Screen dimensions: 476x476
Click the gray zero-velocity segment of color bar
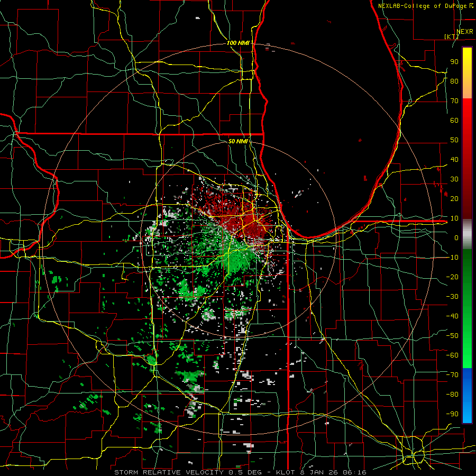coord(467,234)
